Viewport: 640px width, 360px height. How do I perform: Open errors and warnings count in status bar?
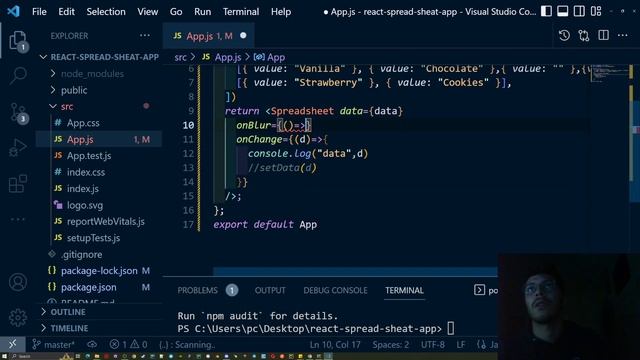click(x=128, y=344)
